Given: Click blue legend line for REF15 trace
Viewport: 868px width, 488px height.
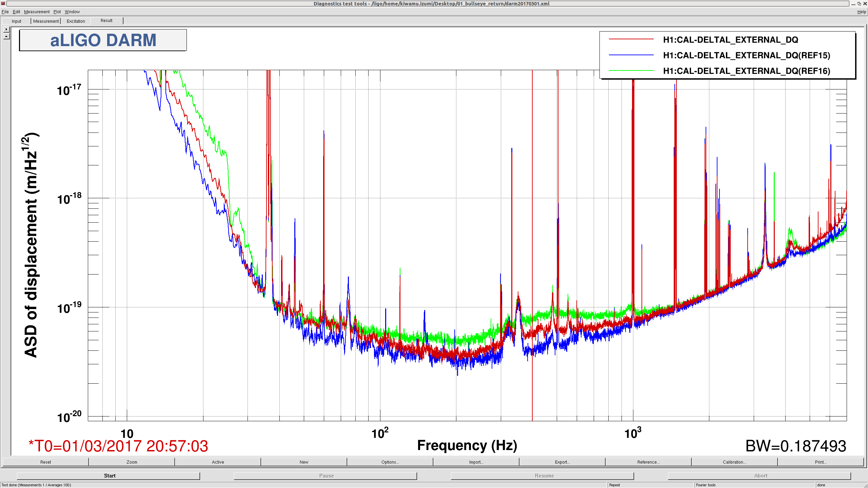Looking at the screenshot, I should (x=631, y=55).
